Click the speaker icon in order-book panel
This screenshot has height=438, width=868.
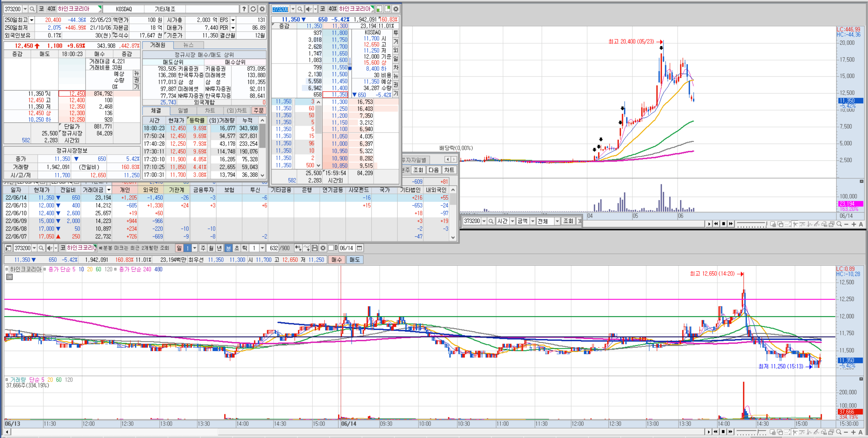(x=308, y=9)
